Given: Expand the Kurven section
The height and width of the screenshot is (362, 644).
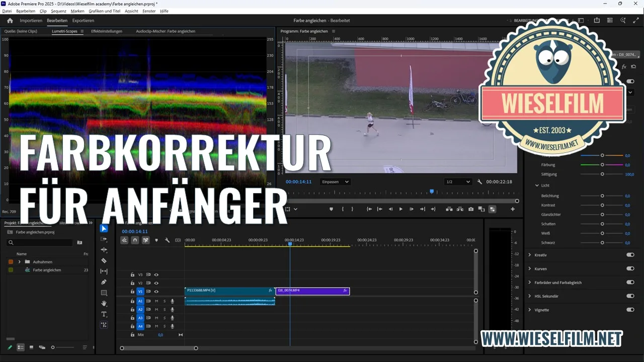Looking at the screenshot, I should (530, 268).
